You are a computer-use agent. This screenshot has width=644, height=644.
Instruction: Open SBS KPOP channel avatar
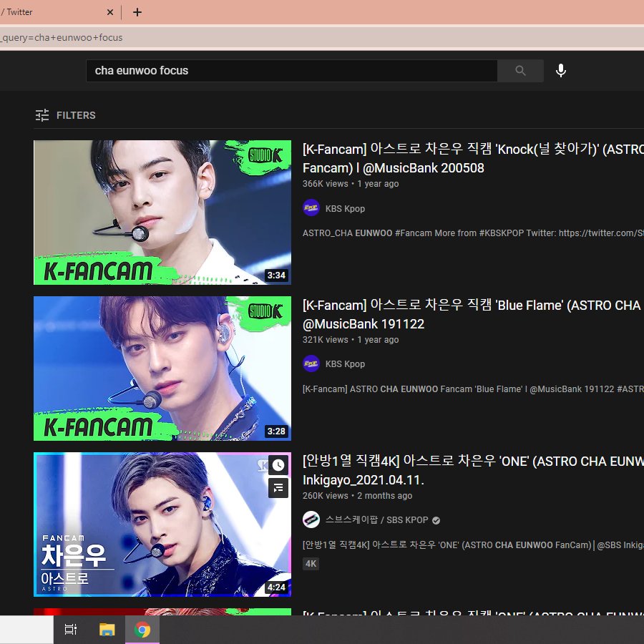click(311, 519)
